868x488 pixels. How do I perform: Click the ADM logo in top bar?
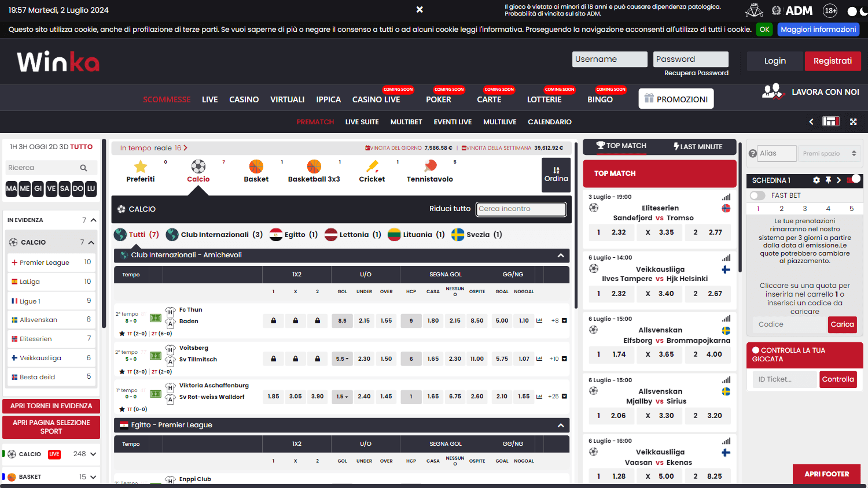point(793,10)
